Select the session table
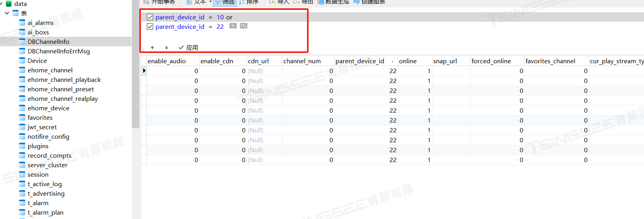Viewport: 644px width, 219px height. point(38,174)
